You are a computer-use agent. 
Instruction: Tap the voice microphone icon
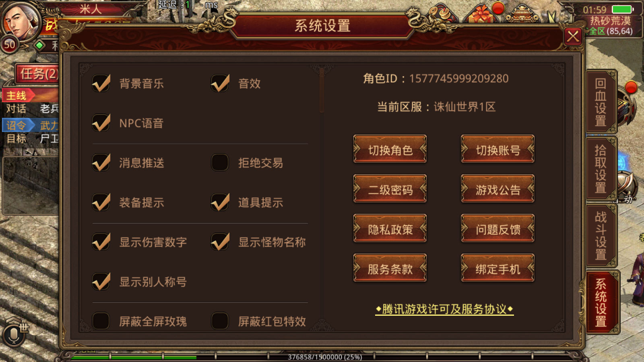coord(13,335)
